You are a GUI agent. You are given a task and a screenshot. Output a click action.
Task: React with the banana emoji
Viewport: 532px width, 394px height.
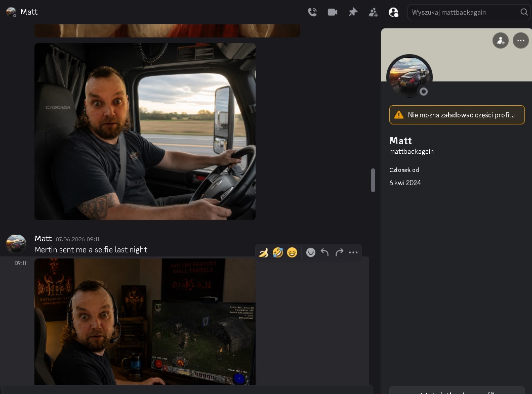pyautogui.click(x=264, y=252)
